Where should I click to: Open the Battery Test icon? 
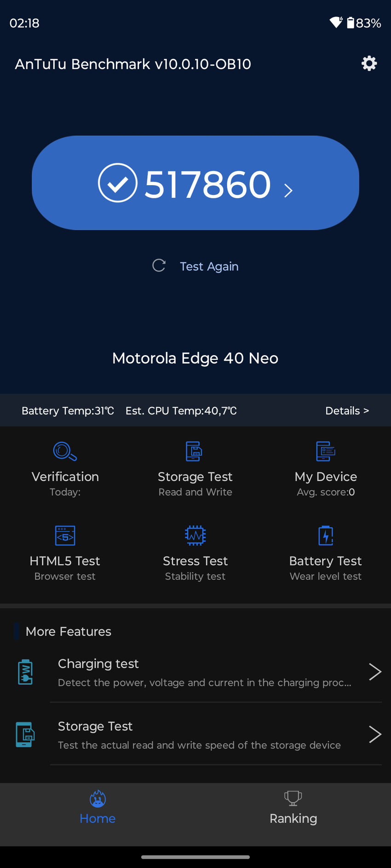(x=326, y=535)
